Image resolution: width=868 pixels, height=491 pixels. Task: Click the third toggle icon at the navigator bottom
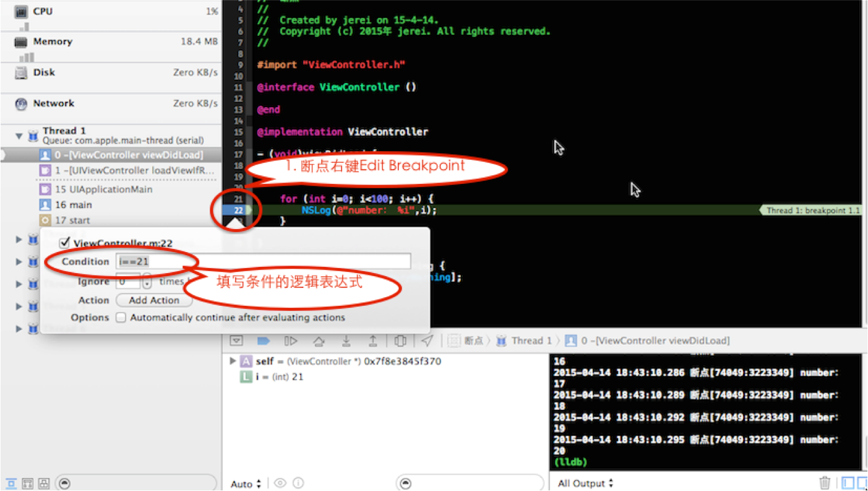(43, 484)
